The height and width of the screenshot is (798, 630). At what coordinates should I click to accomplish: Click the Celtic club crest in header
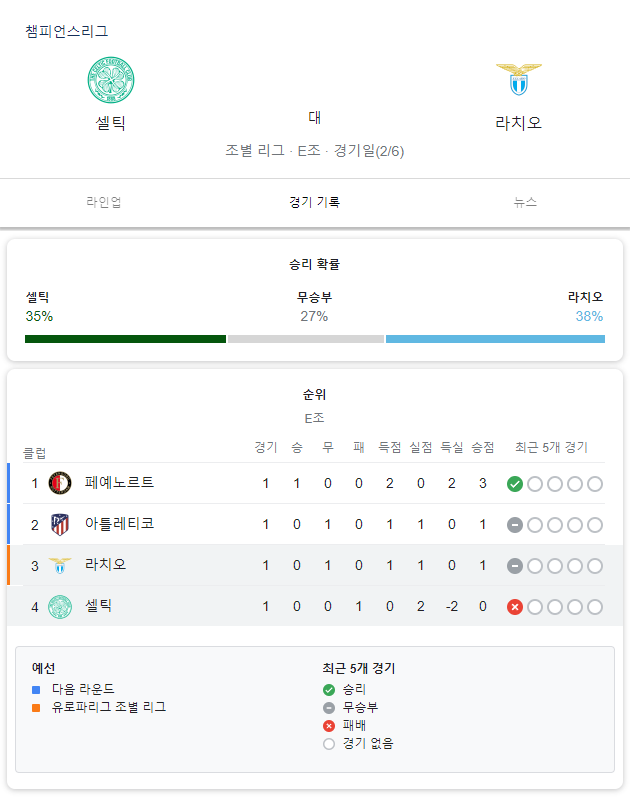click(x=111, y=80)
